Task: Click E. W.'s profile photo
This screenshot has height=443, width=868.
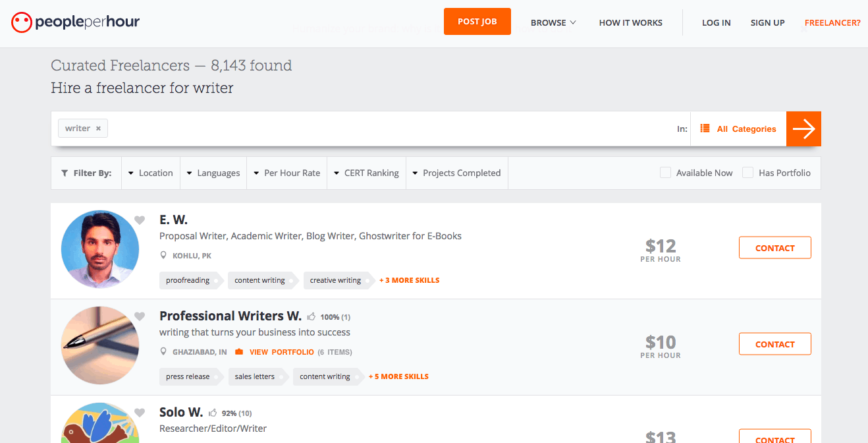Action: (100, 249)
